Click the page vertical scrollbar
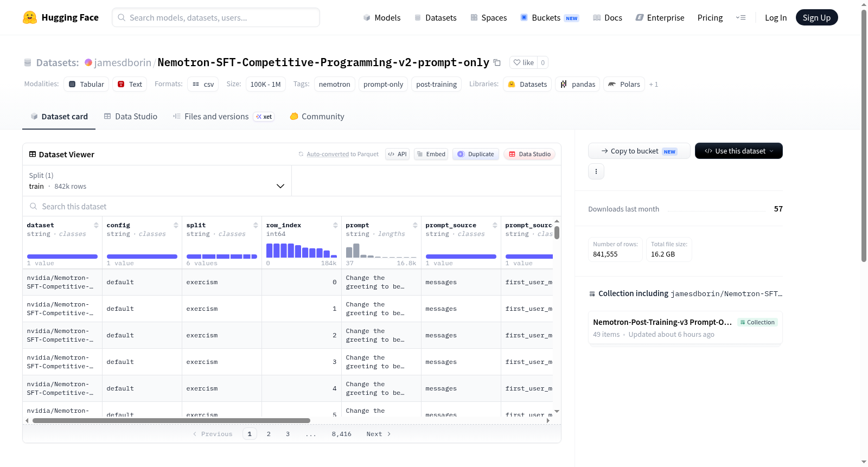Viewport: 868px width, 467px height. click(x=864, y=136)
